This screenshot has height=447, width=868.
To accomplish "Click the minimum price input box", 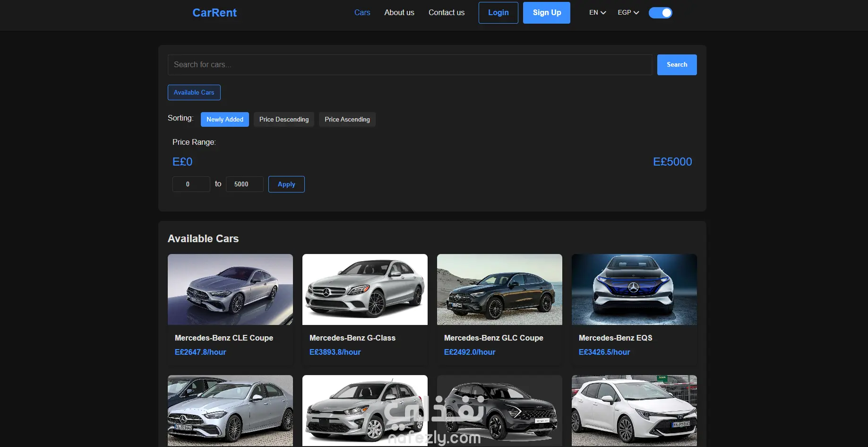I will 191,184.
